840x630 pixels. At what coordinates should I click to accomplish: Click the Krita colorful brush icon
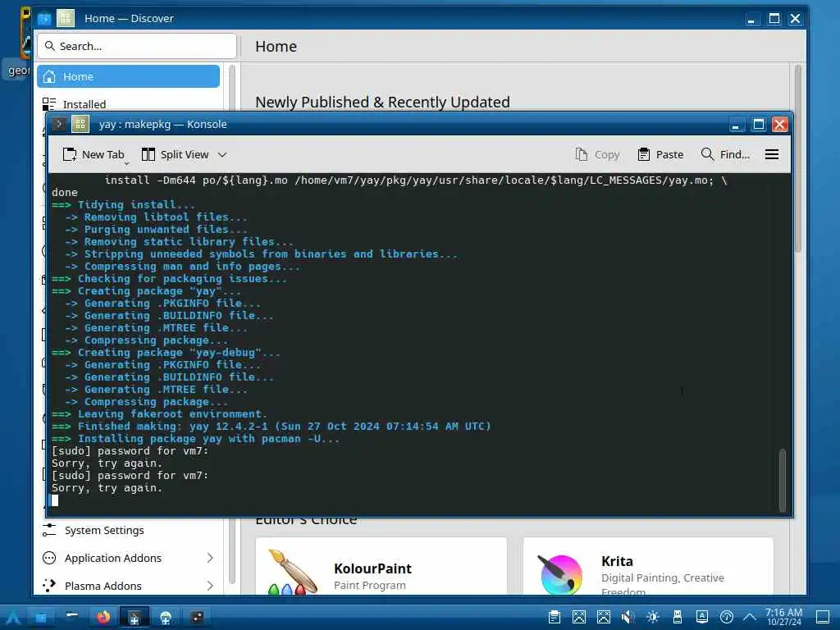[560, 574]
